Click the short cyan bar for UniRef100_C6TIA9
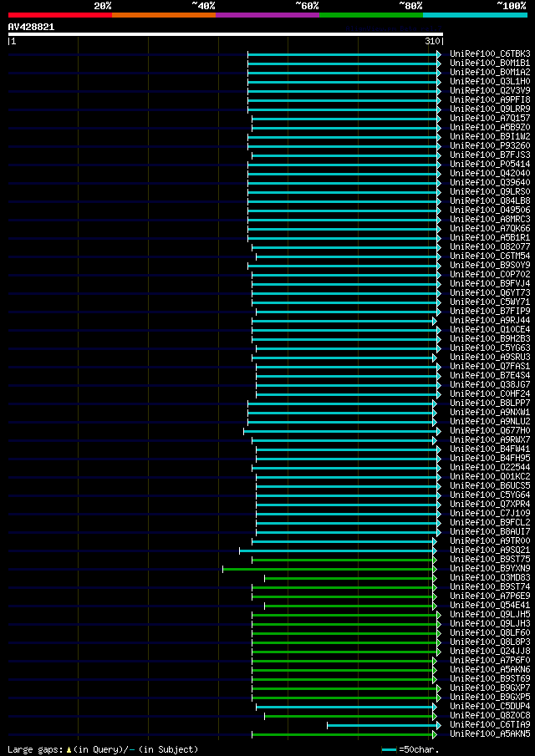 [384, 726]
